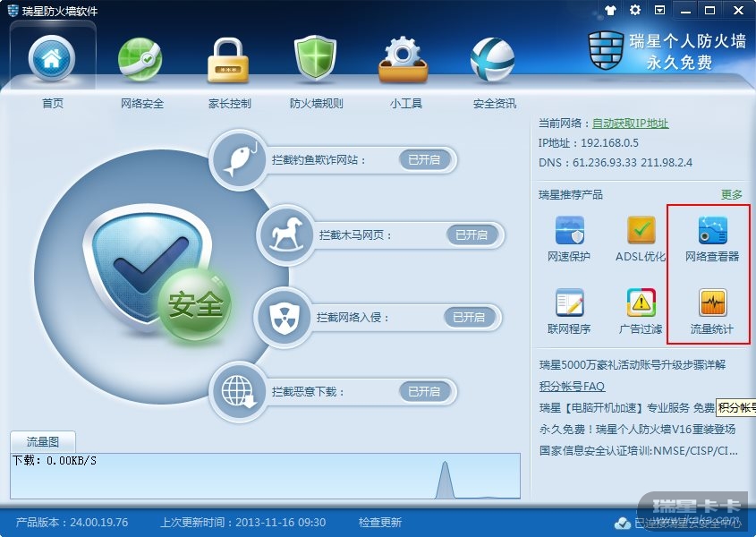Launch the 联网程序 tool icon
756x537 pixels.
coord(569,303)
